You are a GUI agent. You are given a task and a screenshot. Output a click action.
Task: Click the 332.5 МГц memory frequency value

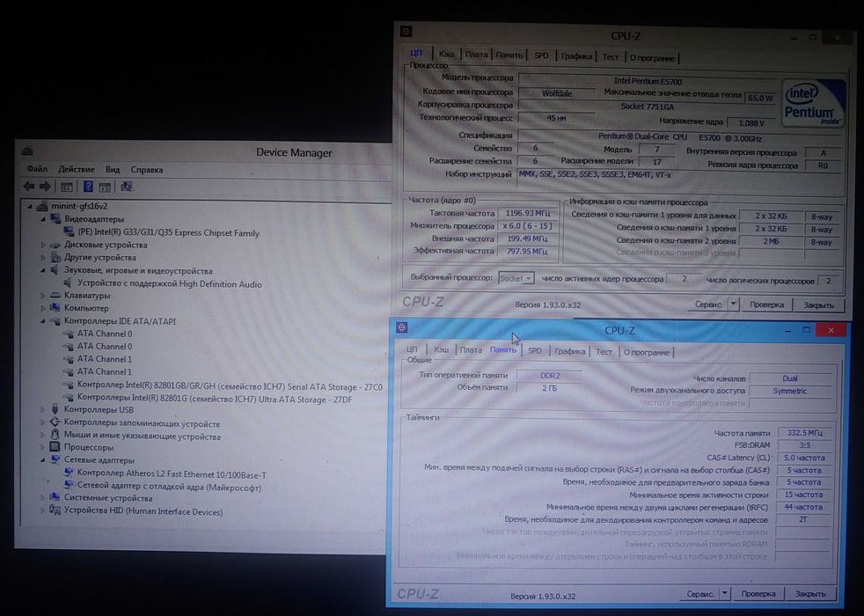pos(805,433)
